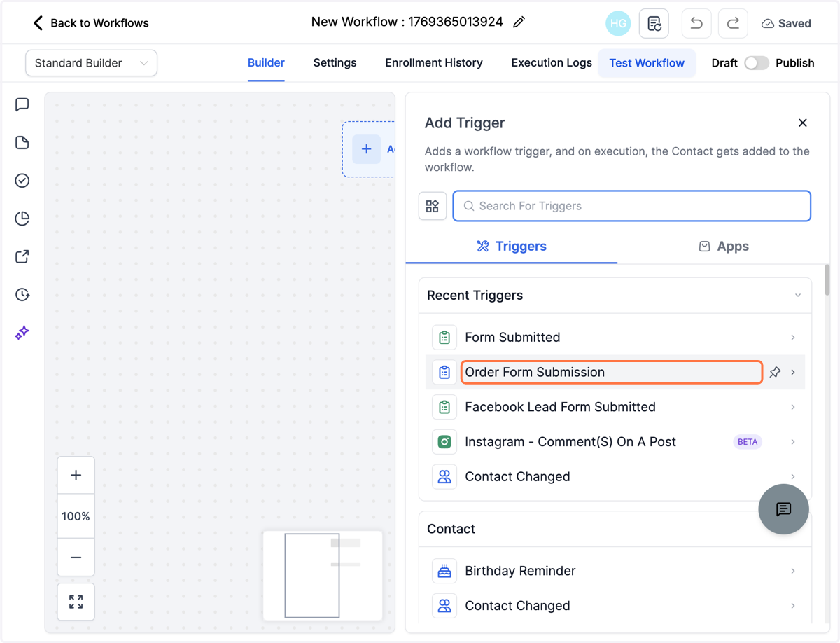Screen dimensions: 840x643
Task: Click Contact Changed icon in Recent Triggers
Action: pyautogui.click(x=444, y=477)
